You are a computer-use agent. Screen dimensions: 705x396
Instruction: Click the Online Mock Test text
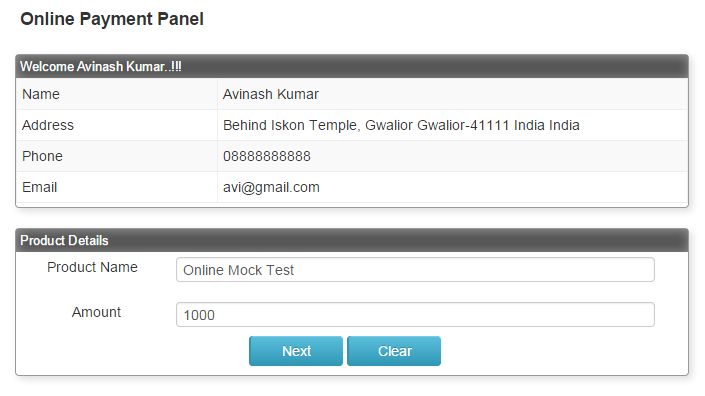[238, 270]
